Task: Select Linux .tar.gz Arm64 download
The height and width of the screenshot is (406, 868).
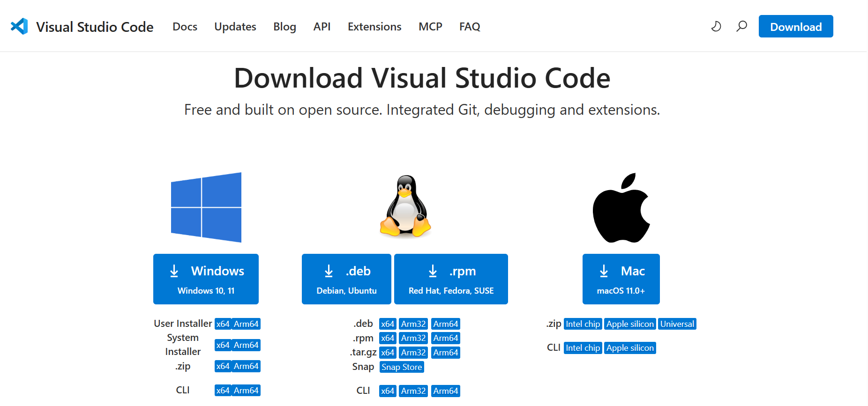Action: (446, 353)
